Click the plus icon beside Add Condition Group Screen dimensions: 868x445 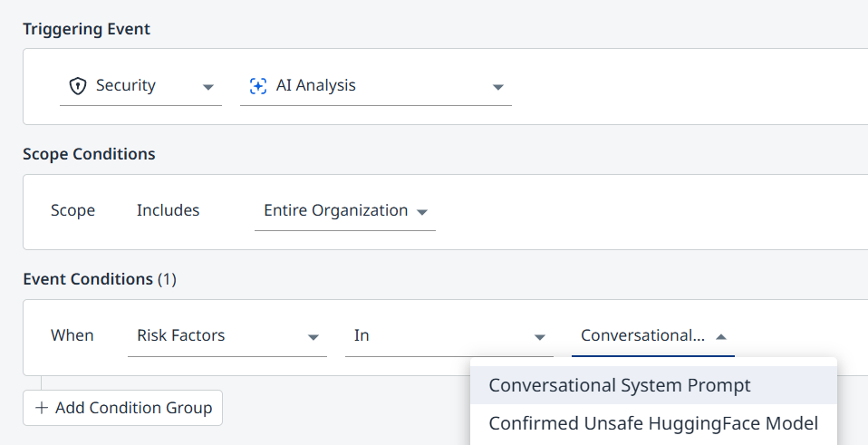pos(42,408)
